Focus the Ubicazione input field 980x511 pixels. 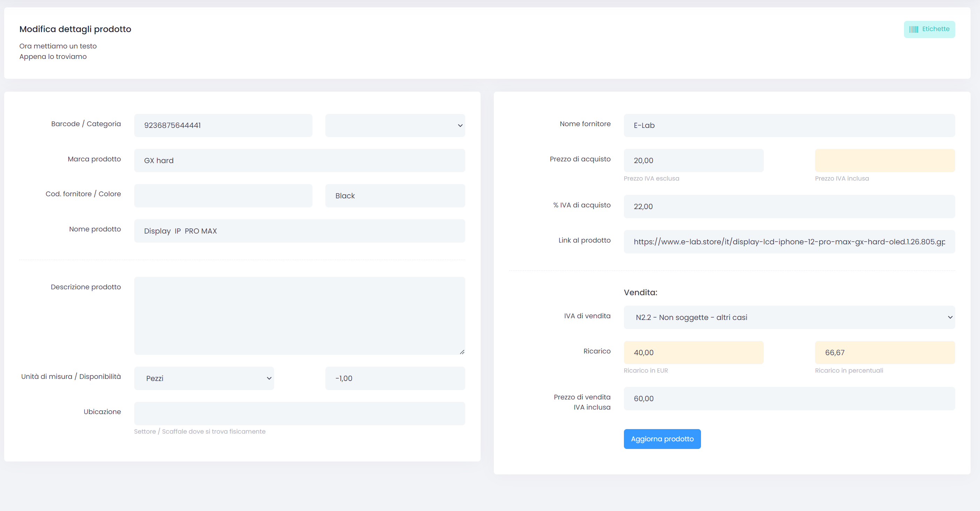coord(299,414)
